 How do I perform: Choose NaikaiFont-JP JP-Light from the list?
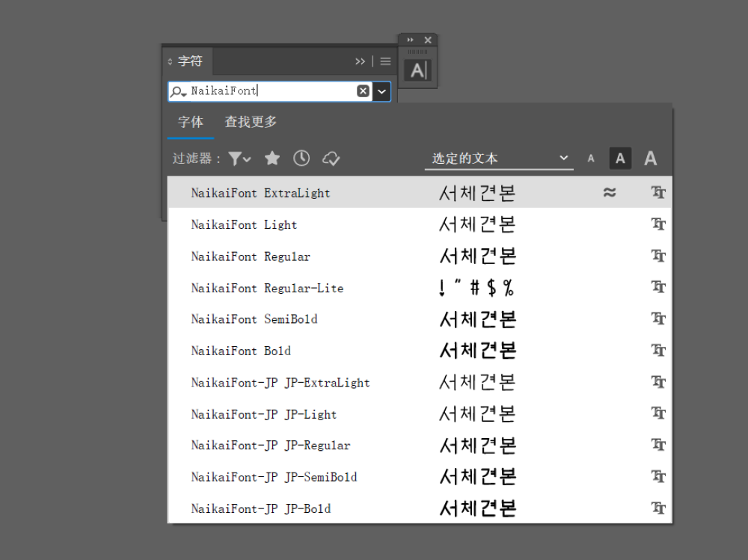[x=420, y=413]
